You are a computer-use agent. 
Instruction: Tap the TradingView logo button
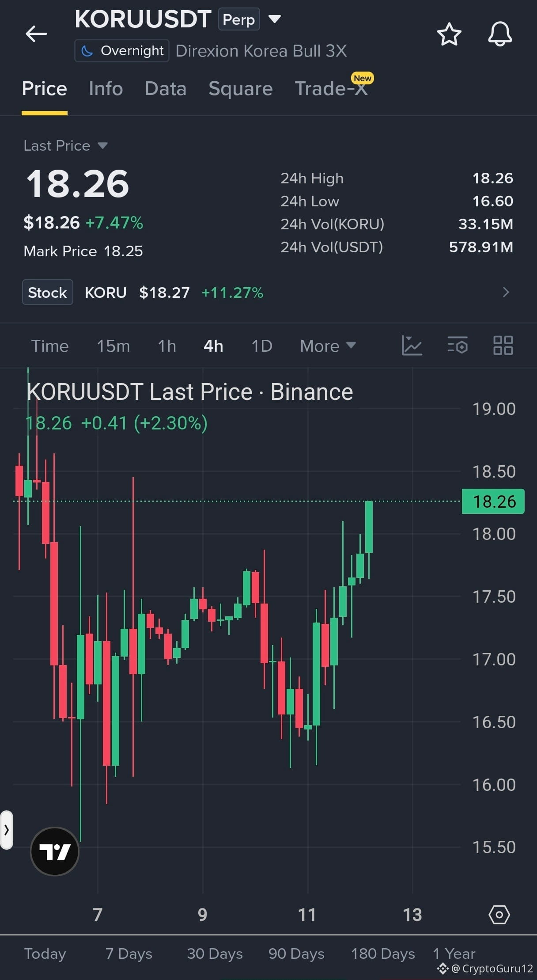[55, 851]
